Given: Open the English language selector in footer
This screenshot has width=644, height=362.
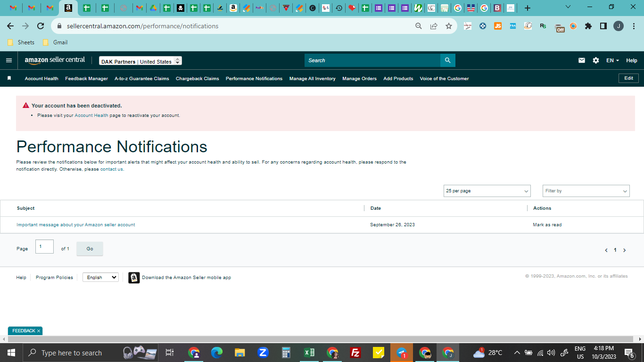Looking at the screenshot, I should (100, 278).
